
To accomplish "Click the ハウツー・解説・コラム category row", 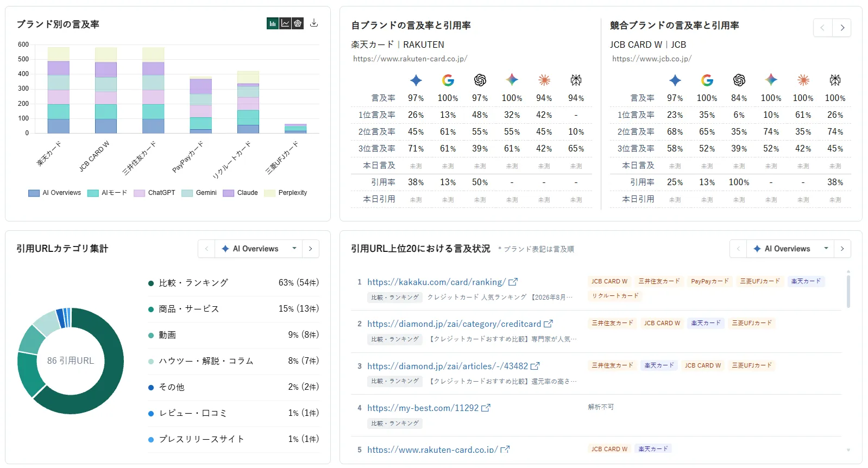I will pos(234,361).
